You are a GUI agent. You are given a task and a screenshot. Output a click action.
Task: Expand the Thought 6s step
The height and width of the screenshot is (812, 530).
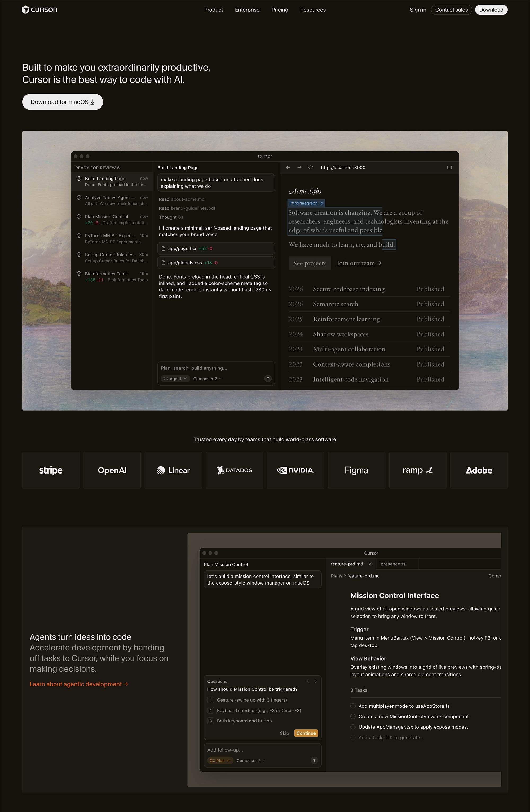[171, 217]
